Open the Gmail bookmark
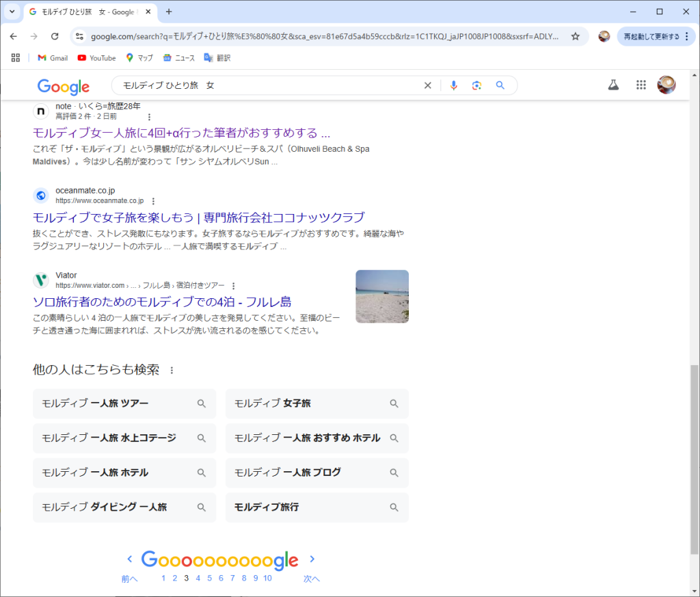Image resolution: width=700 pixels, height=597 pixels. click(53, 58)
